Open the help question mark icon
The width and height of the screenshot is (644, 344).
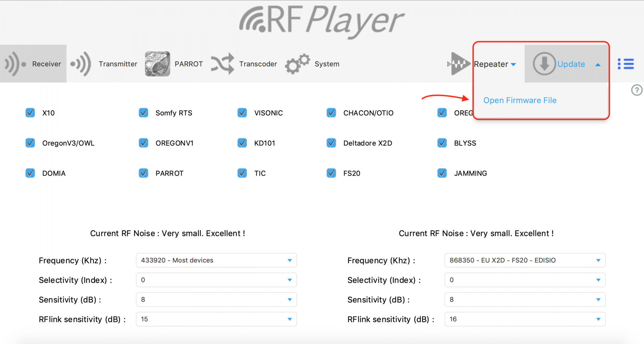click(x=637, y=90)
